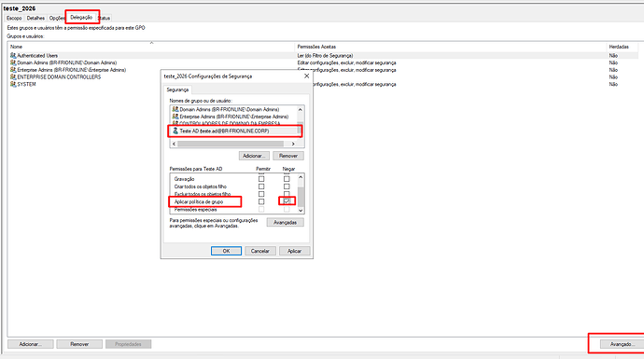The width and height of the screenshot is (644, 359).
Task: Click Enterprise Admins icon in security dialog
Action: (x=175, y=117)
